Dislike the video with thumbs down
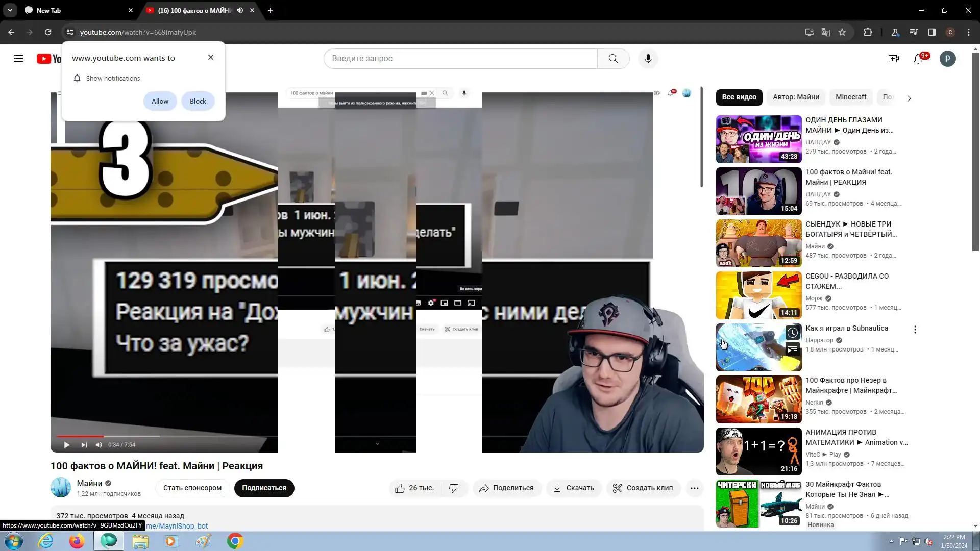The width and height of the screenshot is (980, 551). pyautogui.click(x=454, y=488)
